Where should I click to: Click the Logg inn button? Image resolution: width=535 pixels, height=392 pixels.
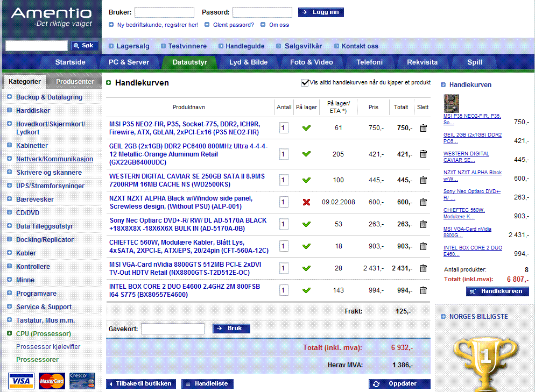tap(321, 12)
